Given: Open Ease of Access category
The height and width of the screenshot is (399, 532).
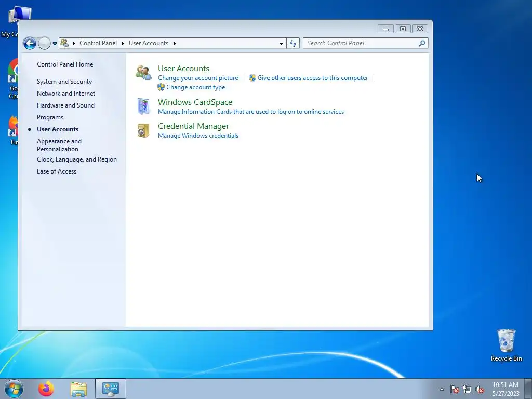Looking at the screenshot, I should (57, 171).
